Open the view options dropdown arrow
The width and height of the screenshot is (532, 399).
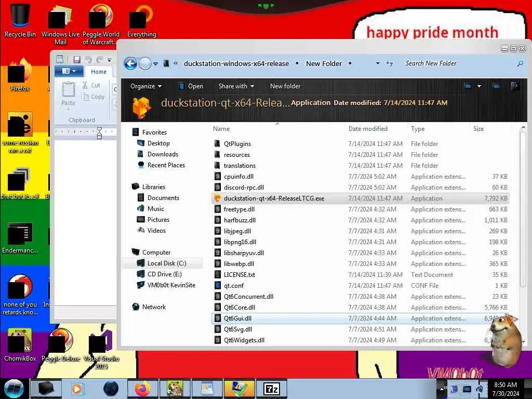point(479,86)
